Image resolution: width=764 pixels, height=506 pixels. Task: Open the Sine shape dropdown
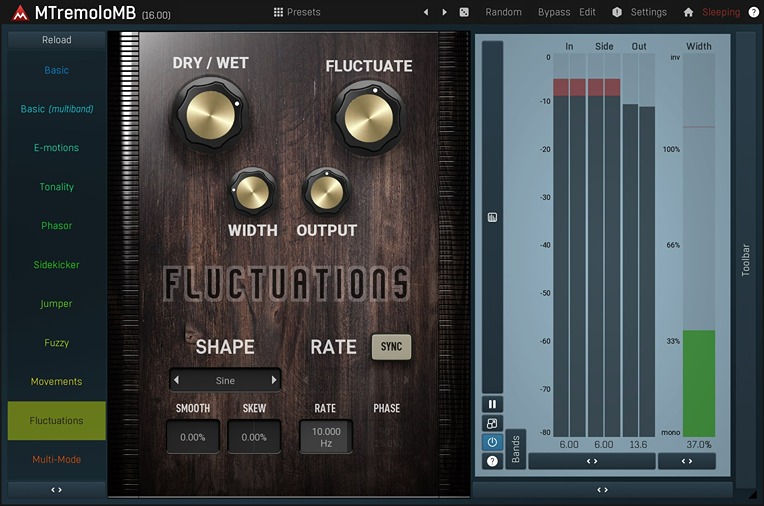coord(225,380)
